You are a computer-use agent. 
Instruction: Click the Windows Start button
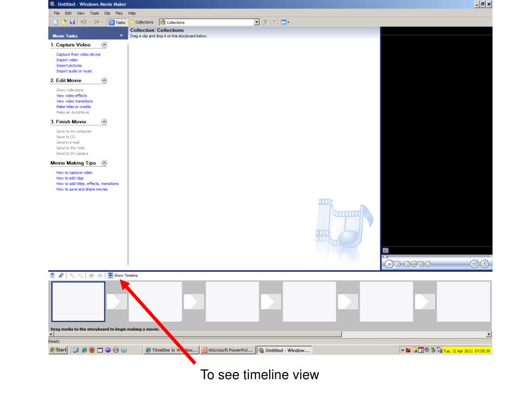click(x=58, y=350)
